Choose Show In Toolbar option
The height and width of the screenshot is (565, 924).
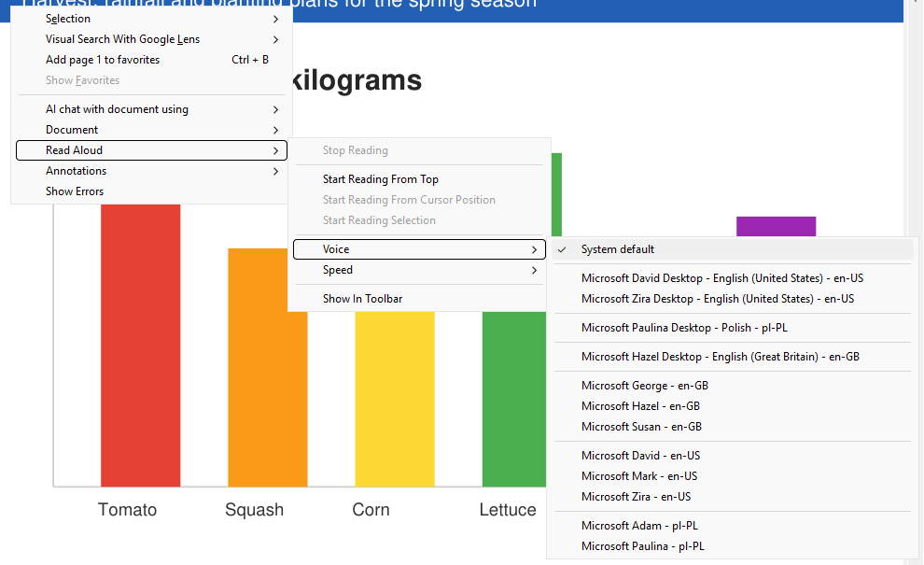click(x=419, y=299)
